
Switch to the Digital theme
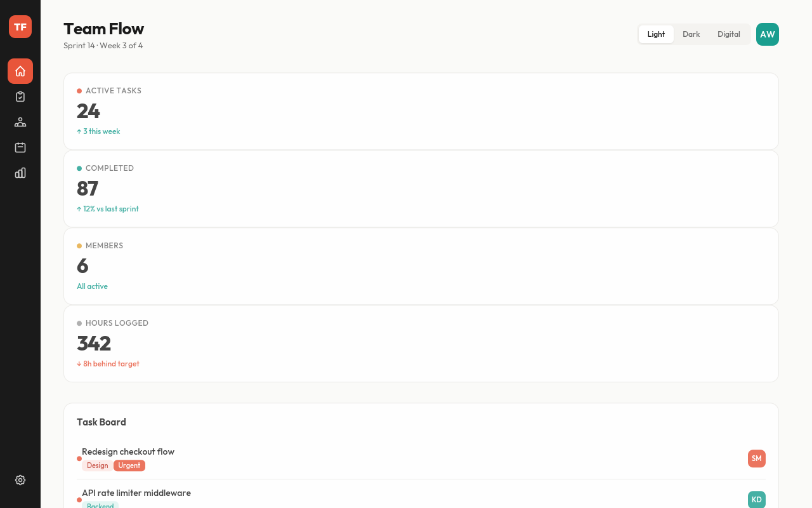click(x=728, y=34)
